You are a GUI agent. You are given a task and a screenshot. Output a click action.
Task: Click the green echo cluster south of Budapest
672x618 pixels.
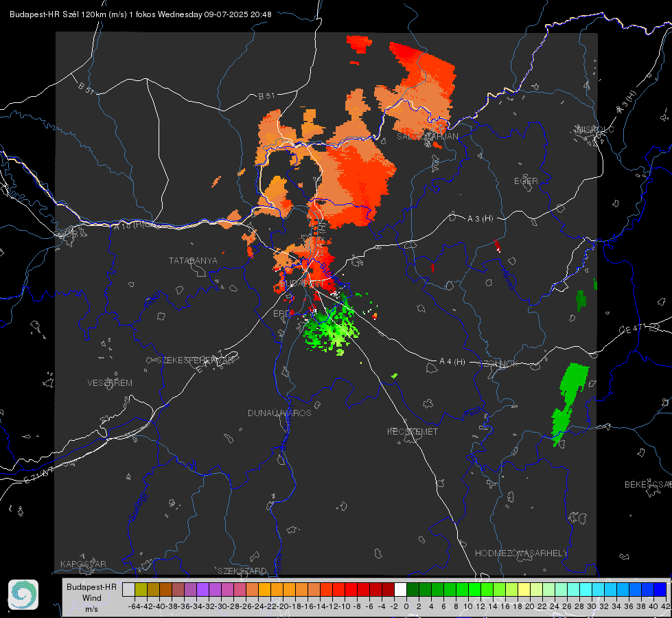click(331, 328)
